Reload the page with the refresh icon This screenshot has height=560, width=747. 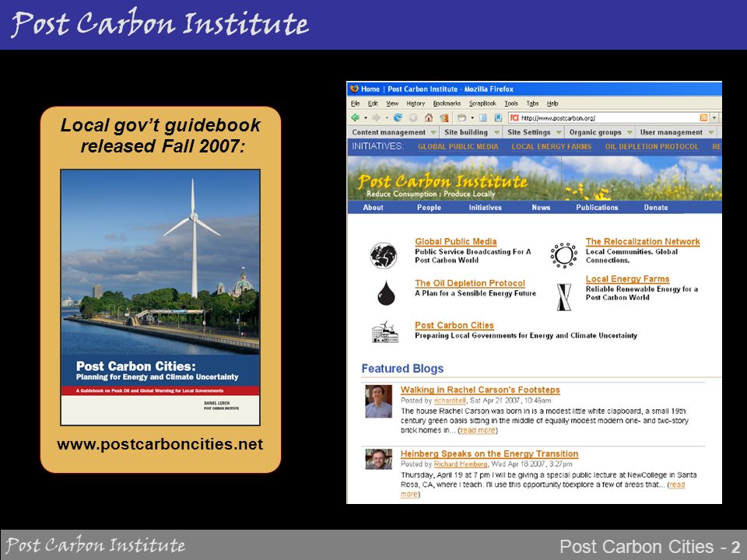[x=398, y=117]
